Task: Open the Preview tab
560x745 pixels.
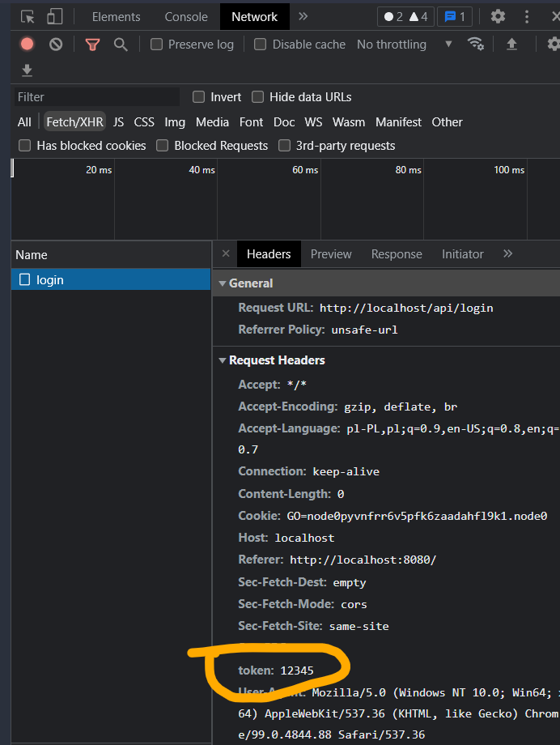Action: pyautogui.click(x=331, y=254)
